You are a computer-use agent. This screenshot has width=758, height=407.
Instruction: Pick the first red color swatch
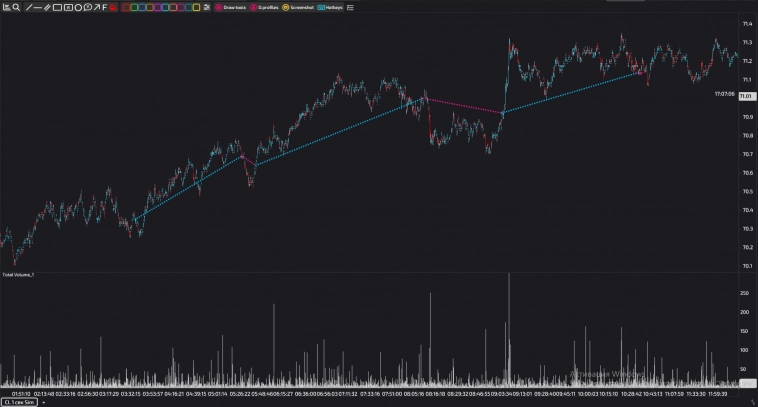pos(126,7)
